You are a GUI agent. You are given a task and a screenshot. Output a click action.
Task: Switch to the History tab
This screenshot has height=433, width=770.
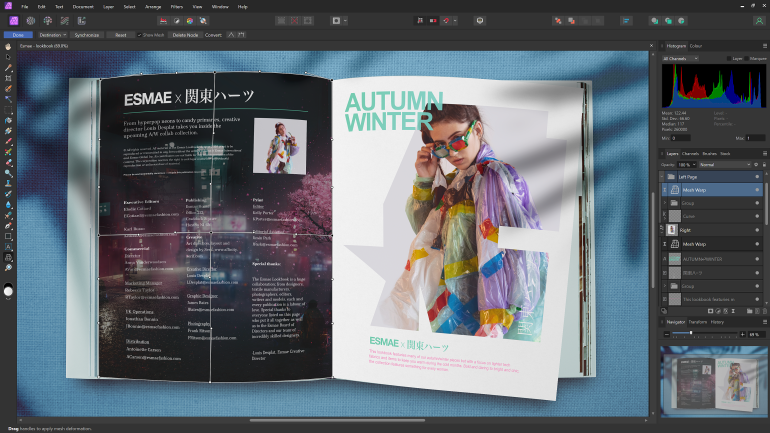[717, 322]
